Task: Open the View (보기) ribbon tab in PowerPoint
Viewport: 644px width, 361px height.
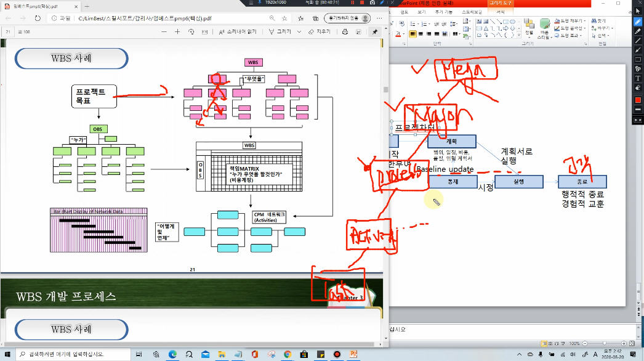Action: [422, 12]
